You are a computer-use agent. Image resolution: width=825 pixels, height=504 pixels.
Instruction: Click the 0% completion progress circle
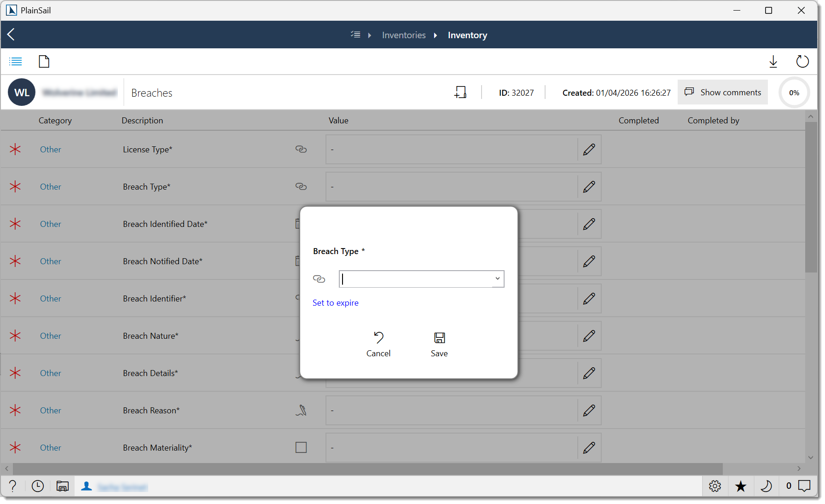click(x=794, y=93)
